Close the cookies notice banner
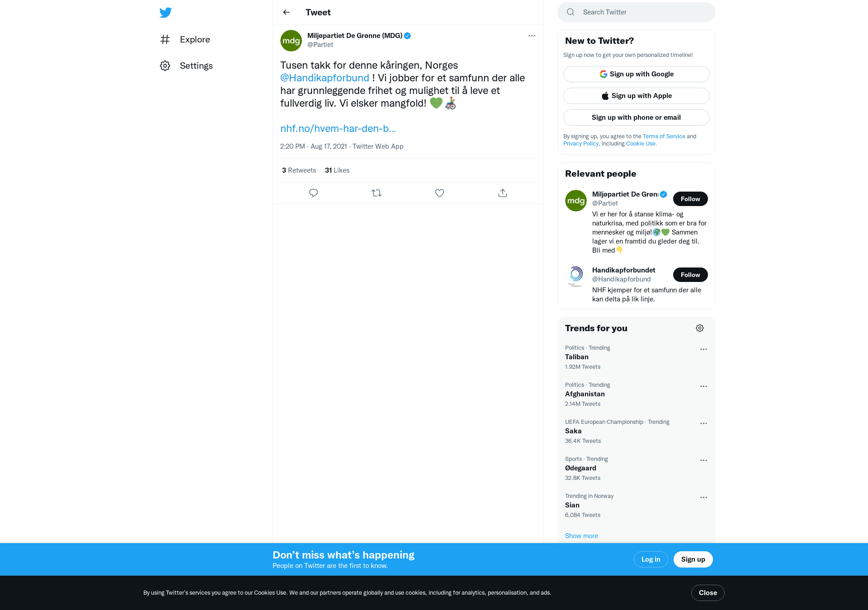 click(x=708, y=593)
